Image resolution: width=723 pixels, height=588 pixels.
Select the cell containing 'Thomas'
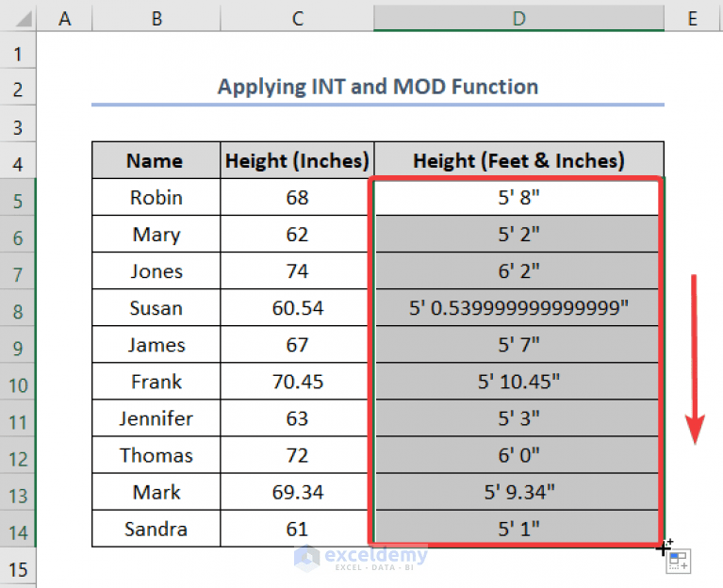pos(156,455)
